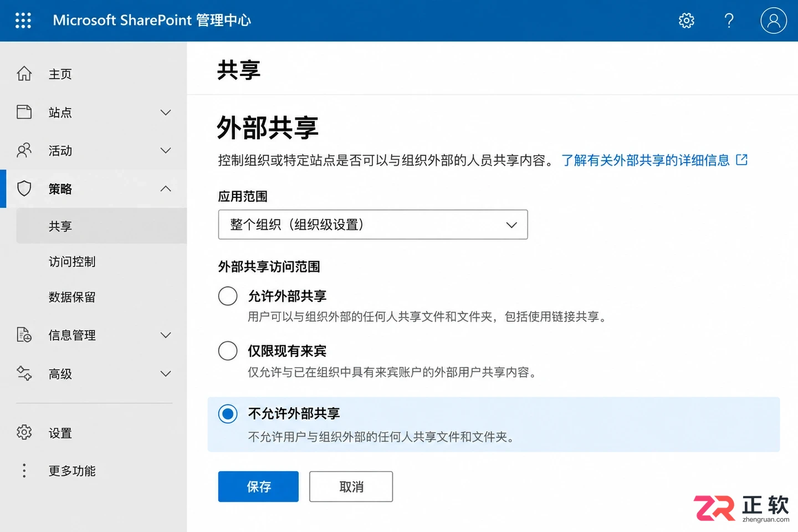Collapse the 策略 section chevron

166,189
